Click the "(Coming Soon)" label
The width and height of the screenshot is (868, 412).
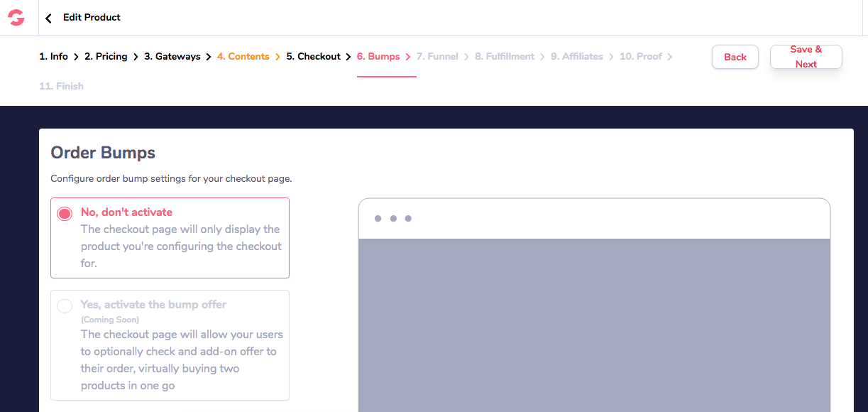pos(110,320)
